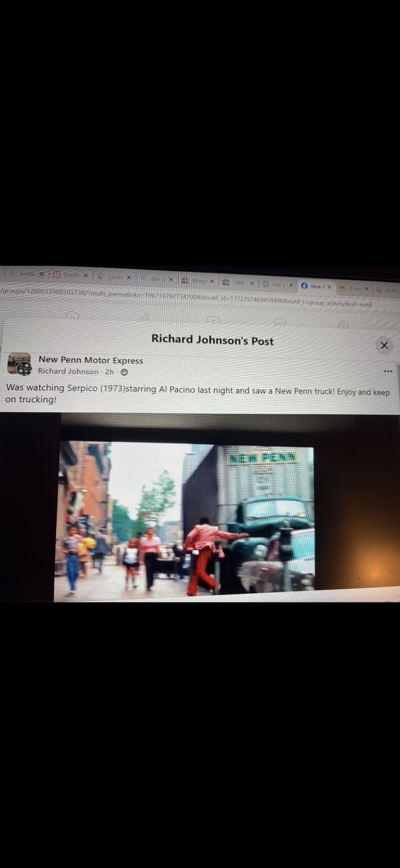The width and height of the screenshot is (400, 868).
Task: Open the Facebook Friends icon
Action: pyautogui.click(x=145, y=317)
